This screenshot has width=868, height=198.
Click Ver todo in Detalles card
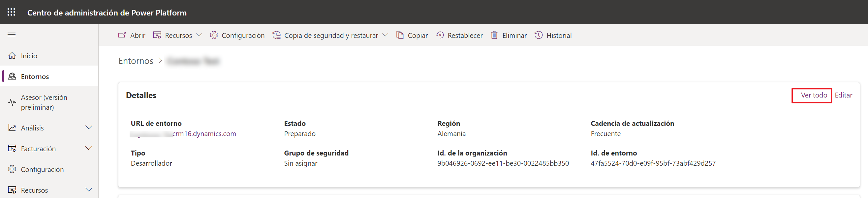tap(814, 95)
